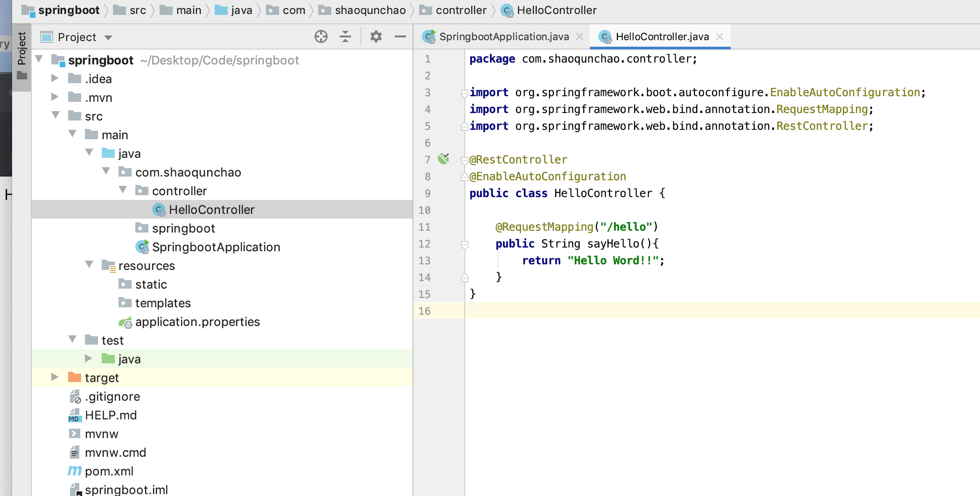Click the MD icon of HELP.md
Viewport: 980px width, 496px height.
[75, 415]
